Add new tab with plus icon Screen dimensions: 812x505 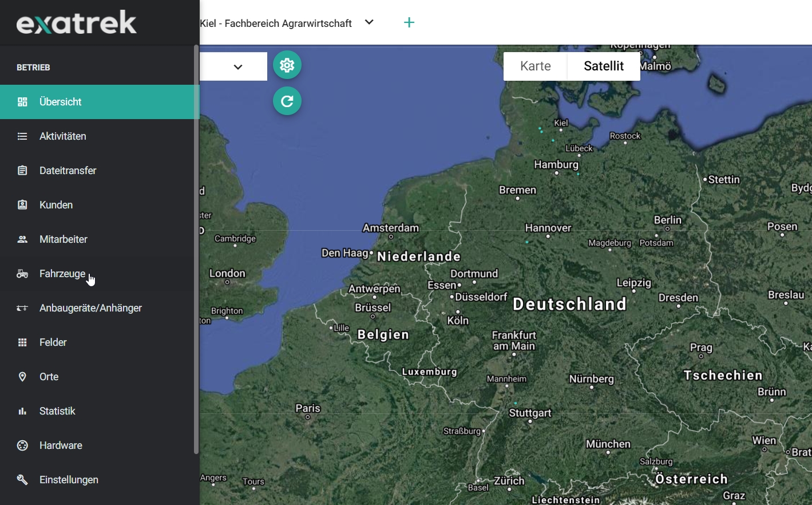coord(409,23)
